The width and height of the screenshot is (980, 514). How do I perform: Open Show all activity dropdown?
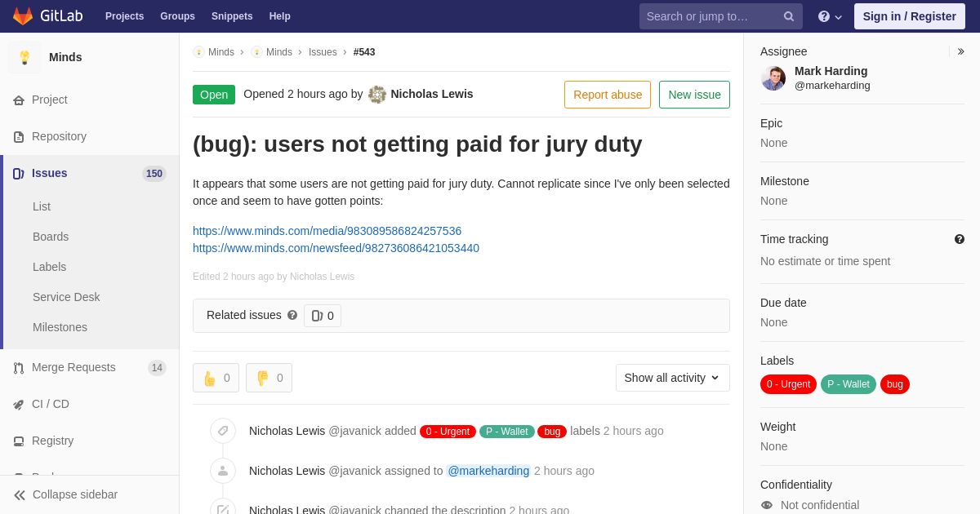(673, 378)
